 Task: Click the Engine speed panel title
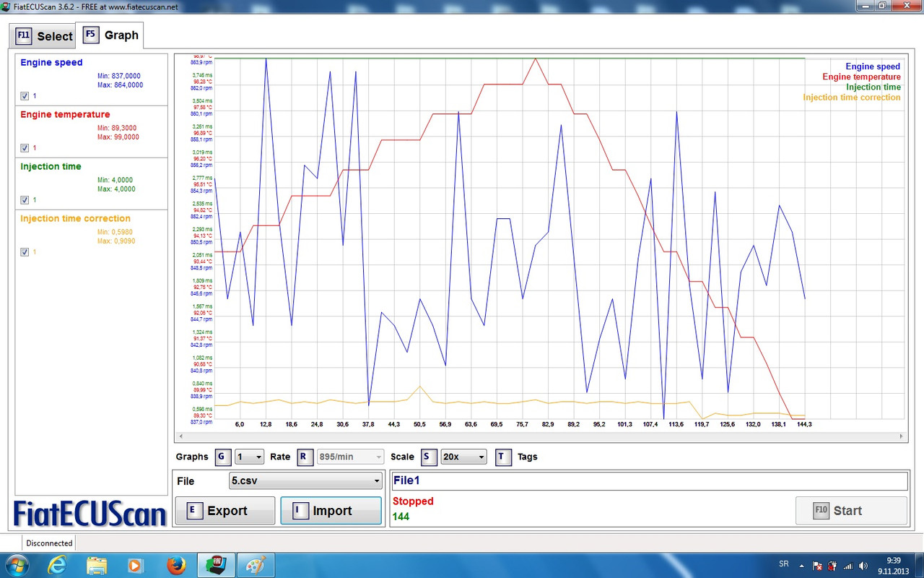(x=51, y=63)
